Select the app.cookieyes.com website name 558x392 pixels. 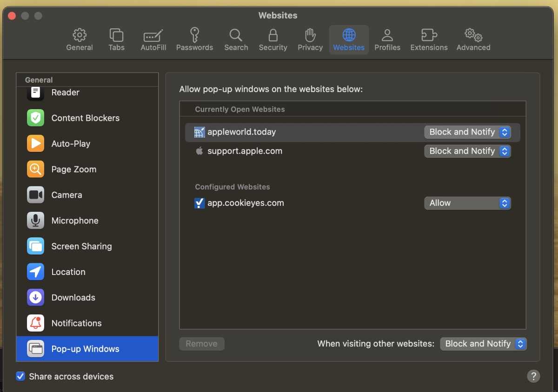(x=246, y=203)
